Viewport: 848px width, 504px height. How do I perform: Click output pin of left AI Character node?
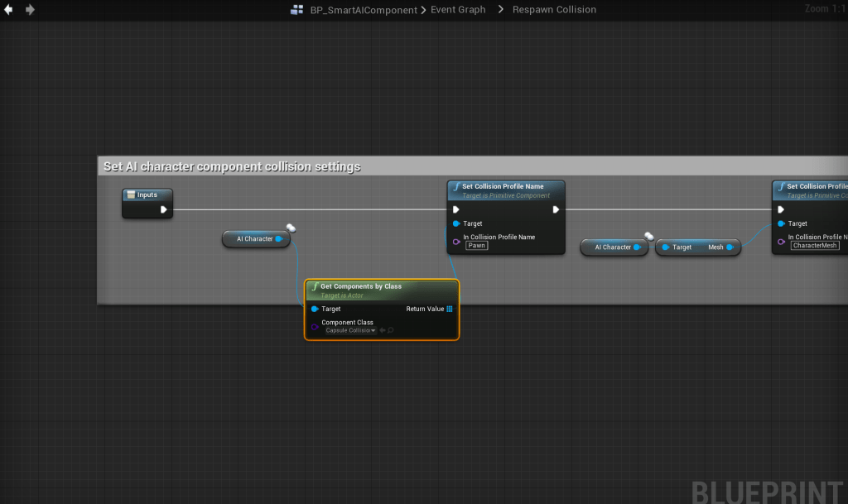[x=279, y=239]
